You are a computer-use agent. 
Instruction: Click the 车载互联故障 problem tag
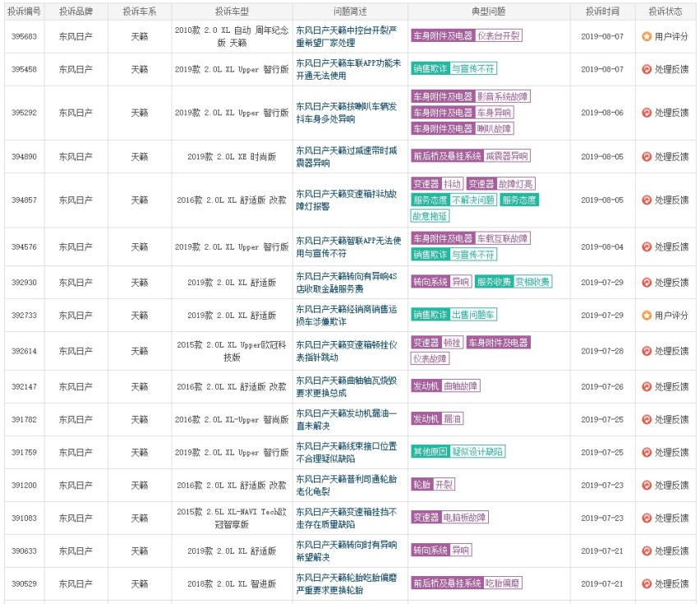502,238
